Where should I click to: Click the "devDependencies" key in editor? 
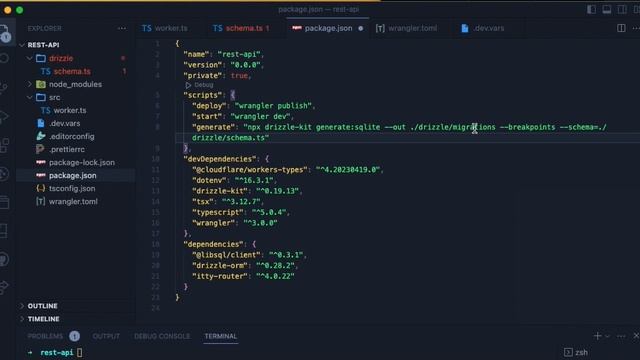[x=220, y=159]
